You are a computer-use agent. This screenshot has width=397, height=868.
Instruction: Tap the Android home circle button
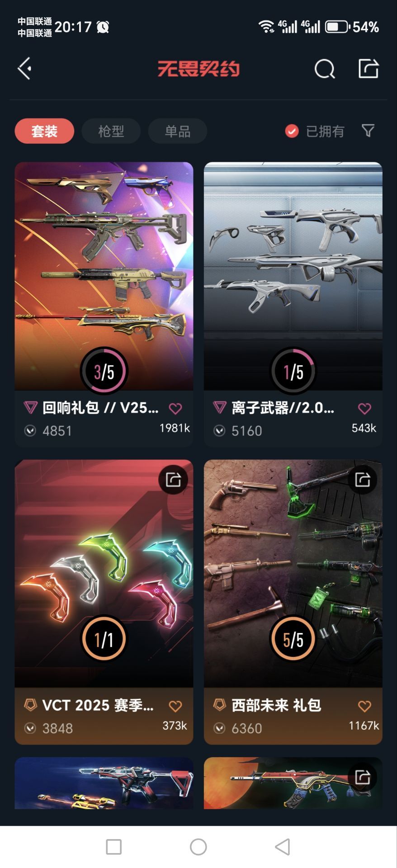coord(198,847)
